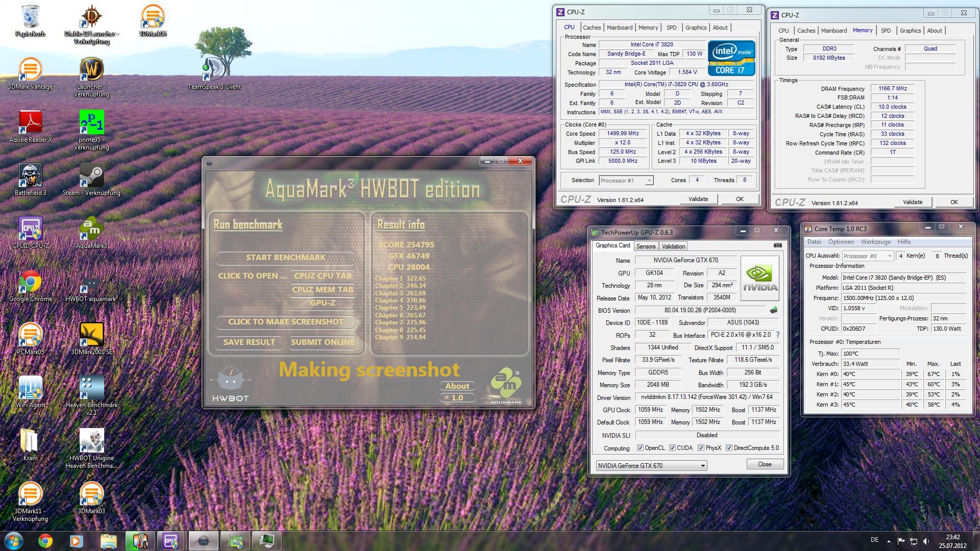Open the Battlefield 3 desktop icon
Viewport: 980px width, 551px height.
(x=31, y=180)
